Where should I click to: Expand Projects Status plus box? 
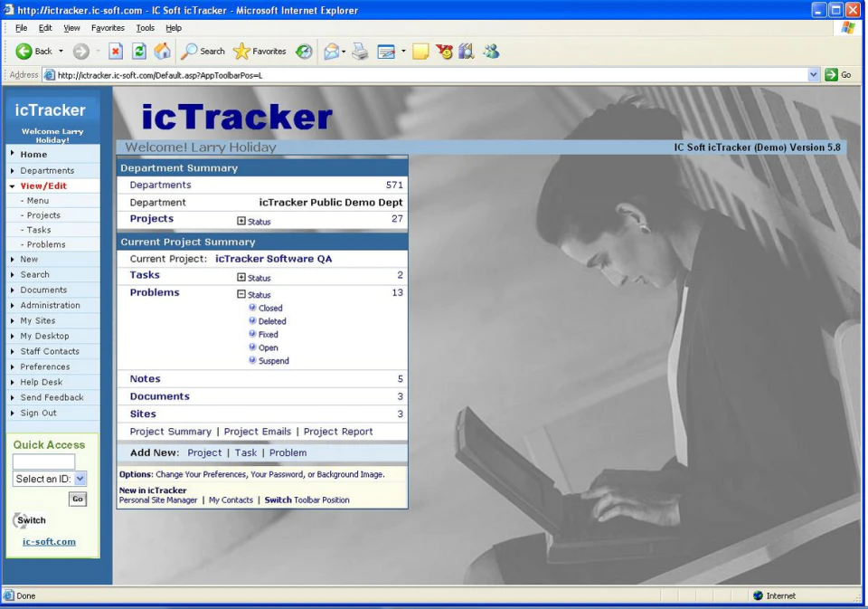pos(241,221)
